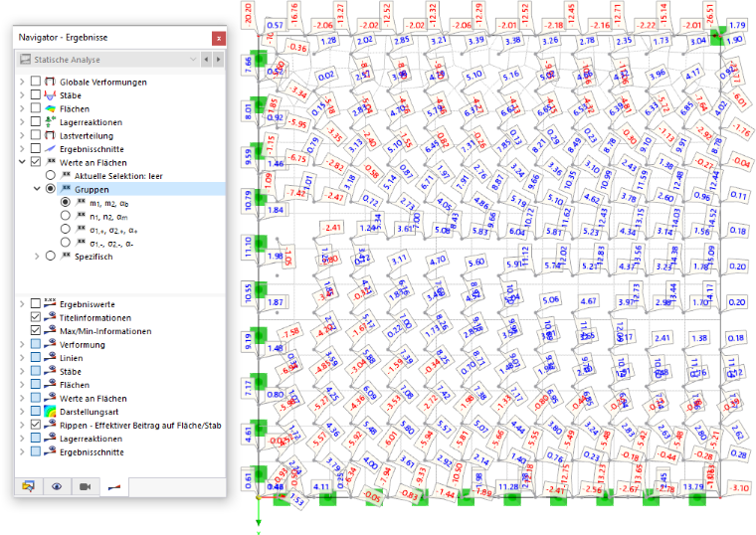Click the green support at value 11.10

260,244
